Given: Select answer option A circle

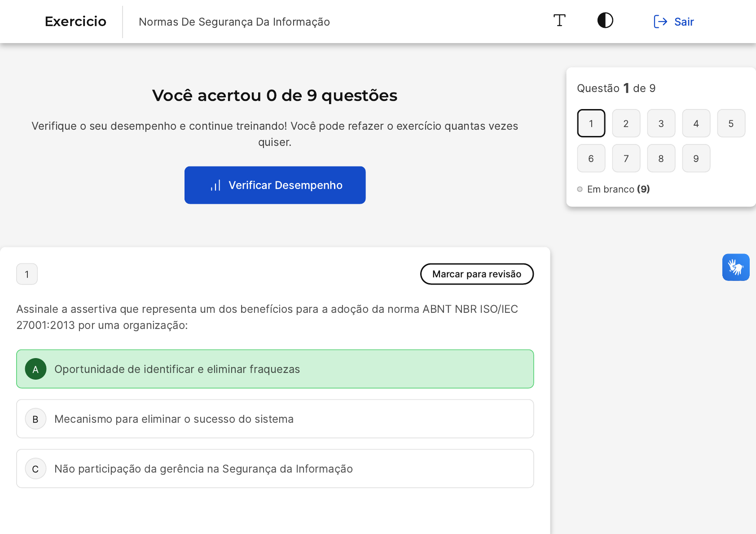Looking at the screenshot, I should coord(36,369).
